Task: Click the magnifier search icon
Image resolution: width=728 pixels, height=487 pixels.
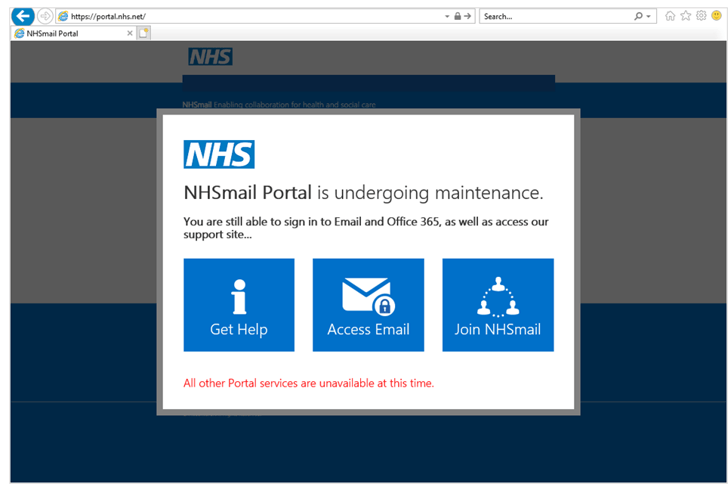Action: coord(638,16)
